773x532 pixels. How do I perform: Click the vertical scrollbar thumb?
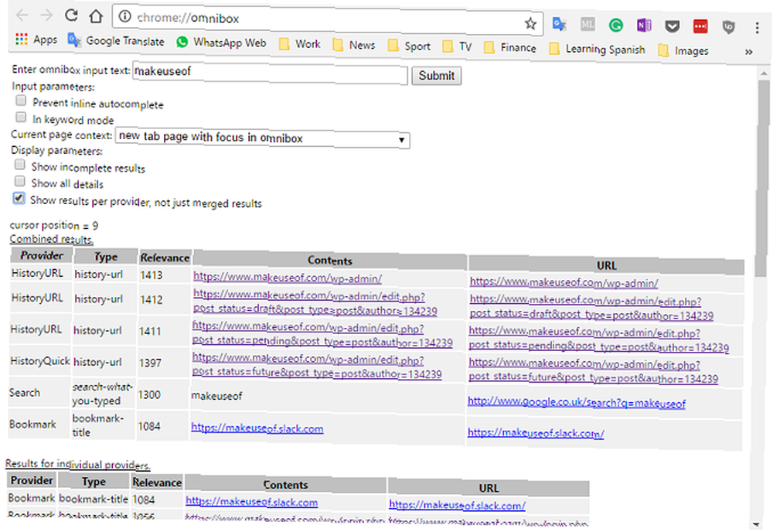pyautogui.click(x=763, y=178)
